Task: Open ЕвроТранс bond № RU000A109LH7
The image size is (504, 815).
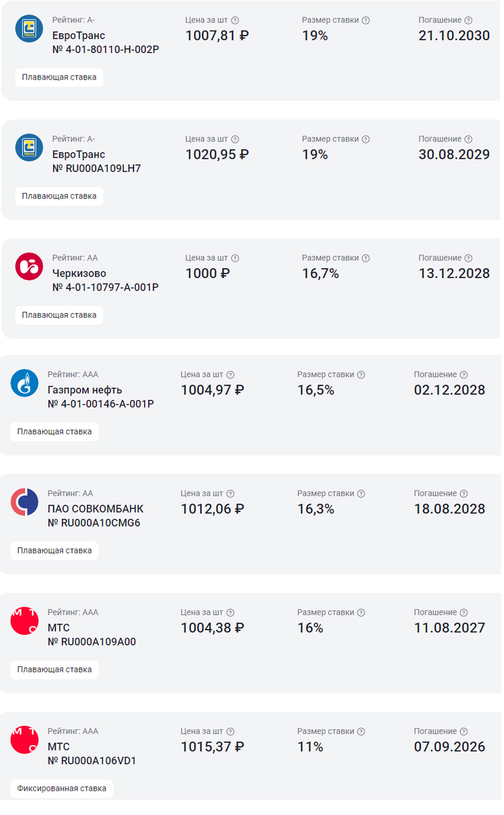Action: (x=96, y=168)
